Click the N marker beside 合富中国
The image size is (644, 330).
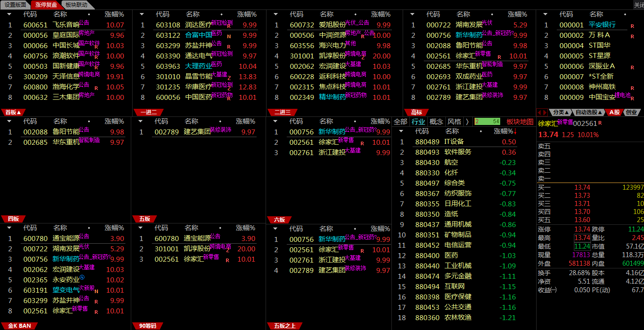coord(229,36)
